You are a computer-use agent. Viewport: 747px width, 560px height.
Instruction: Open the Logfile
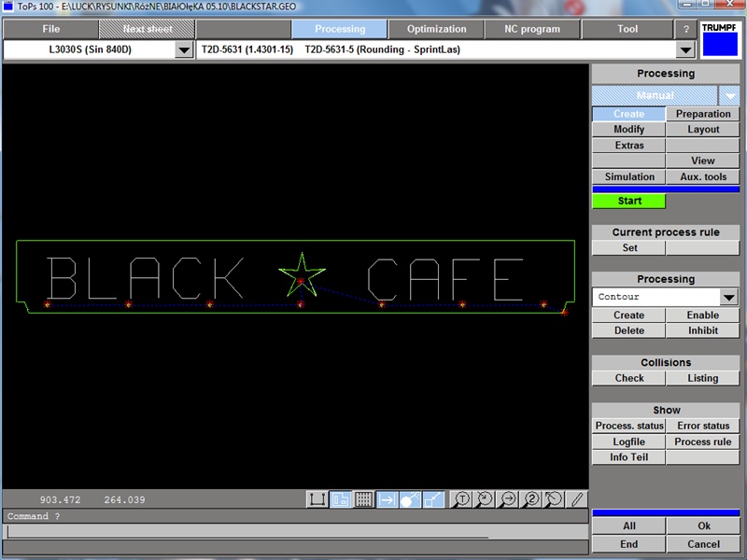click(628, 441)
